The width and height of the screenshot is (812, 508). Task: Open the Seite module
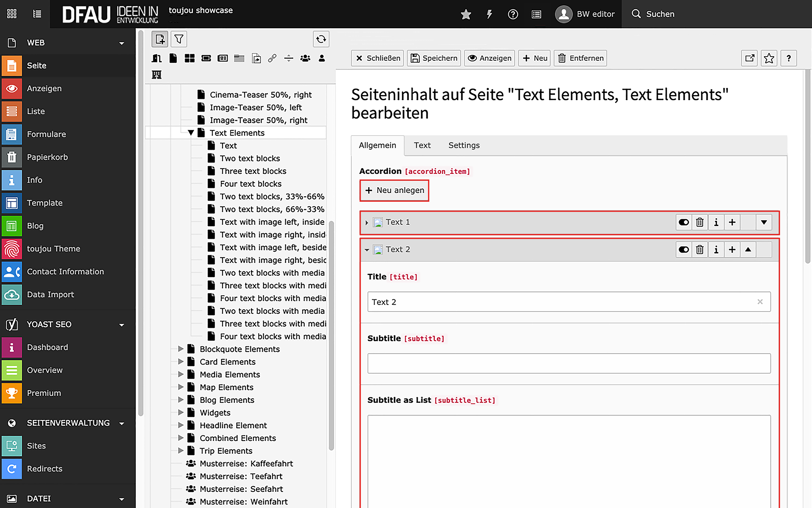(x=68, y=66)
